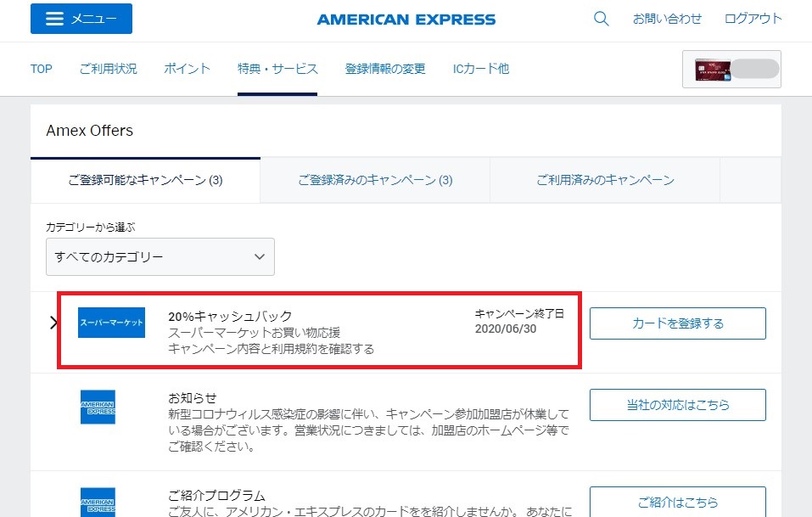Image resolution: width=812 pixels, height=517 pixels.
Task: Click the Amex logo beside ご紹介プログラム
Action: pyautogui.click(x=98, y=502)
